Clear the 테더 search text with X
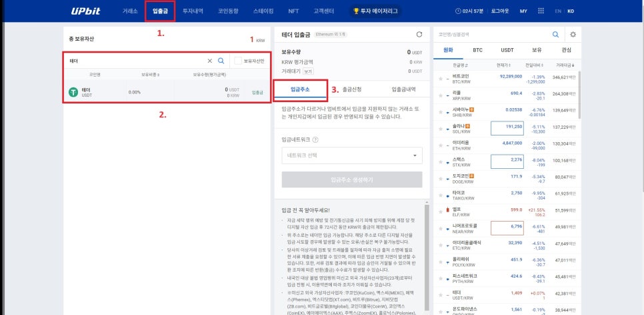 210,61
